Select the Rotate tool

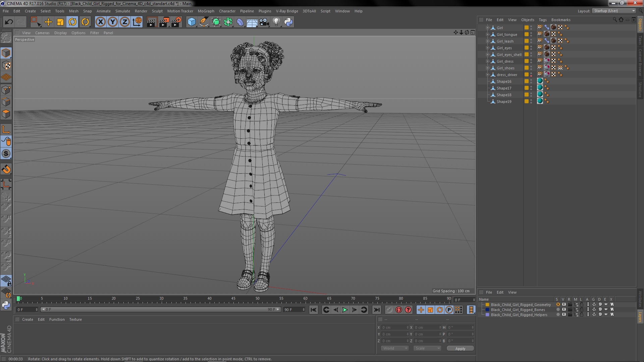point(72,22)
